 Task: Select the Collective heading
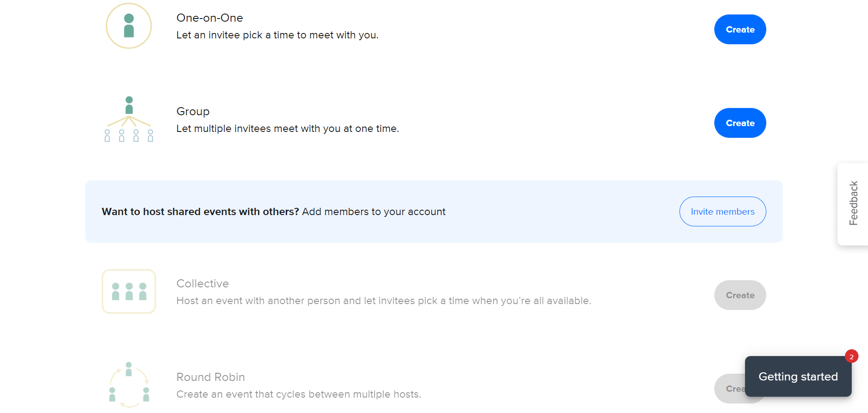pyautogui.click(x=203, y=284)
